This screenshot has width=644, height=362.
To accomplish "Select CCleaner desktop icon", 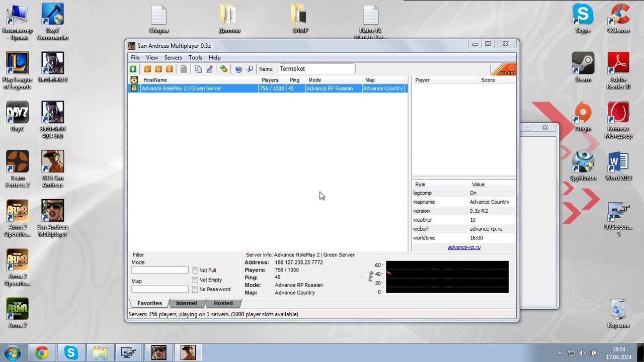I will (x=618, y=19).
